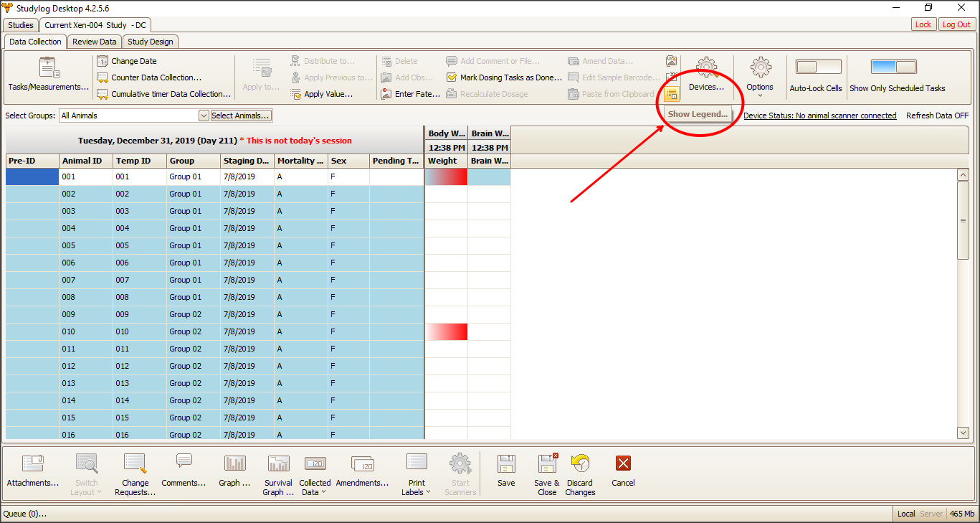Click the Log Out button
Screen dimensions: 980x523
click(956, 24)
